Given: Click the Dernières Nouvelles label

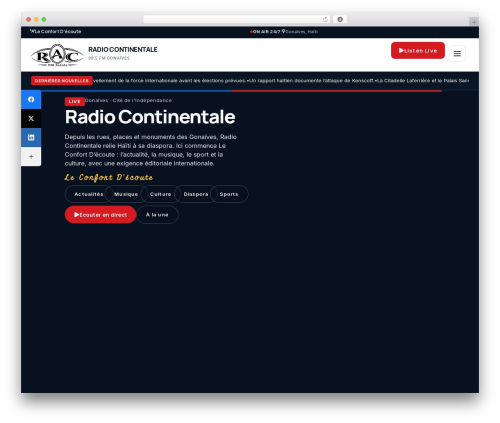Looking at the screenshot, I should (x=62, y=81).
